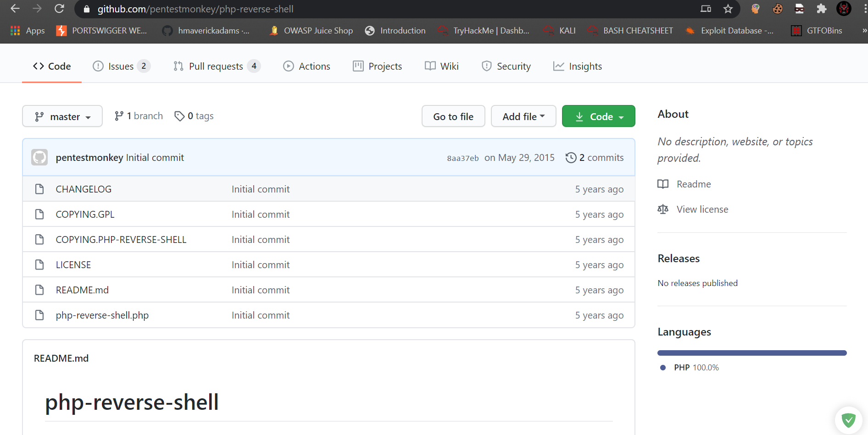This screenshot has width=868, height=435.
Task: Click the PHP language color dot
Action: [x=662, y=368]
